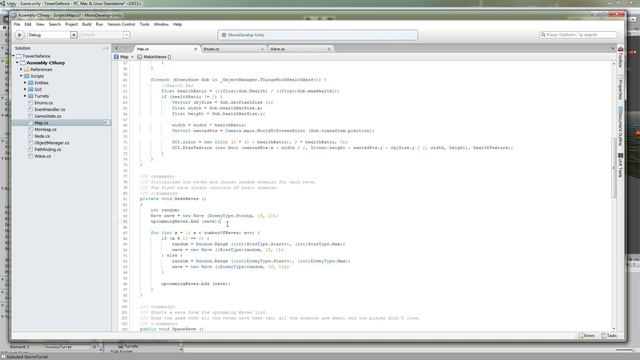This screenshot has width=640, height=360.
Task: Open the Help menu
Action: click(177, 24)
